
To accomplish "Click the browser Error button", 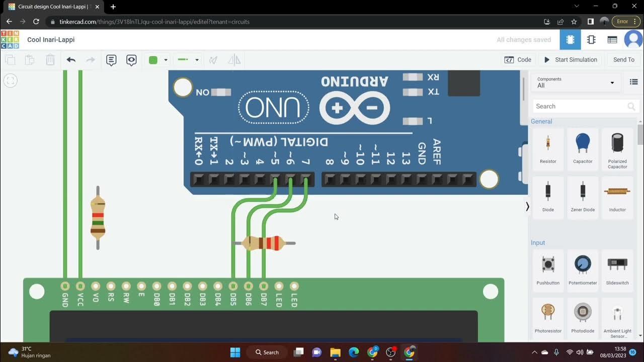I will [x=626, y=22].
